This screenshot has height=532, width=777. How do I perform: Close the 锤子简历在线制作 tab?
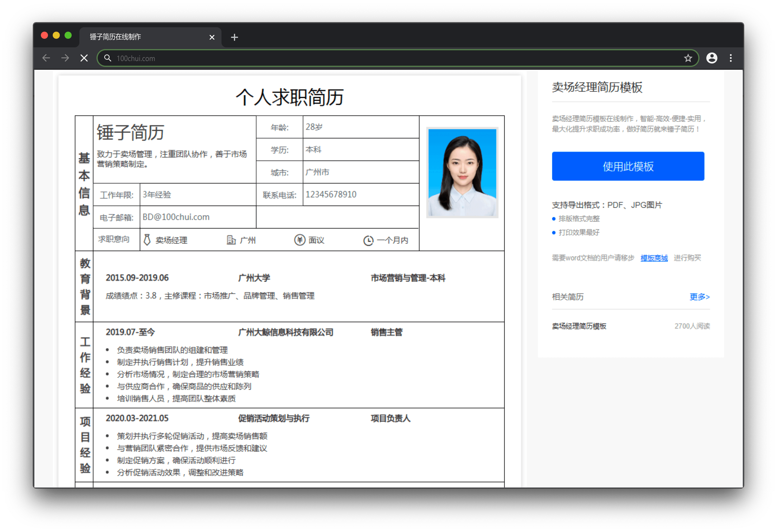click(212, 37)
